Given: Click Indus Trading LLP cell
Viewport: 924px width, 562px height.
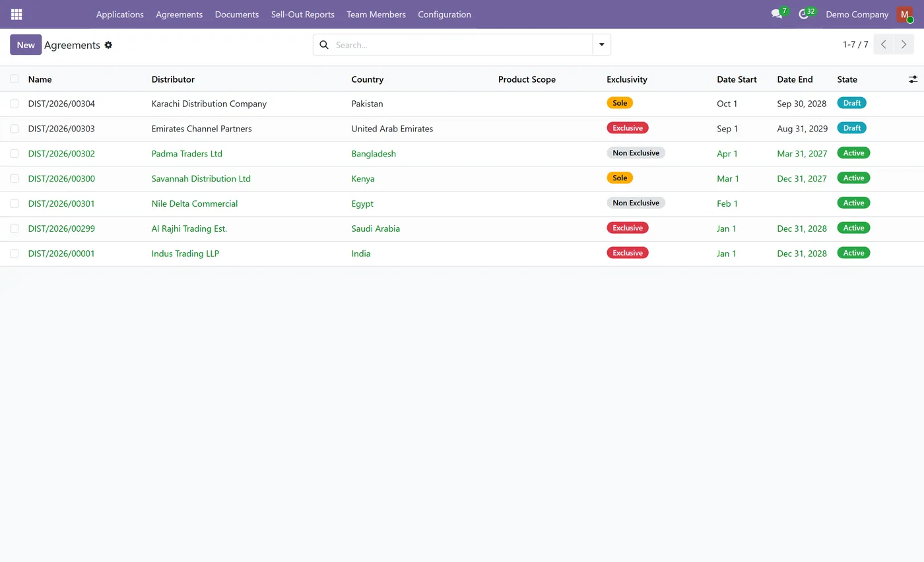Looking at the screenshot, I should [x=185, y=254].
